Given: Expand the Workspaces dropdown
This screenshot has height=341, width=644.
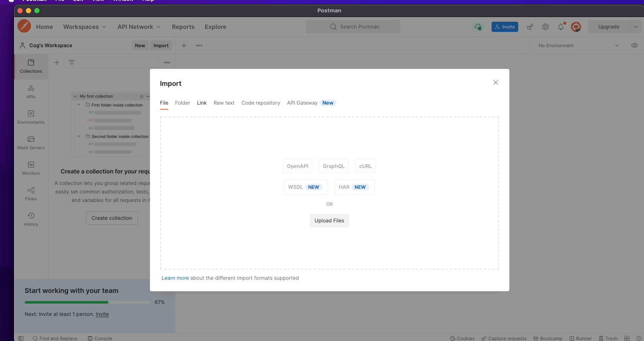Looking at the screenshot, I should point(85,26).
